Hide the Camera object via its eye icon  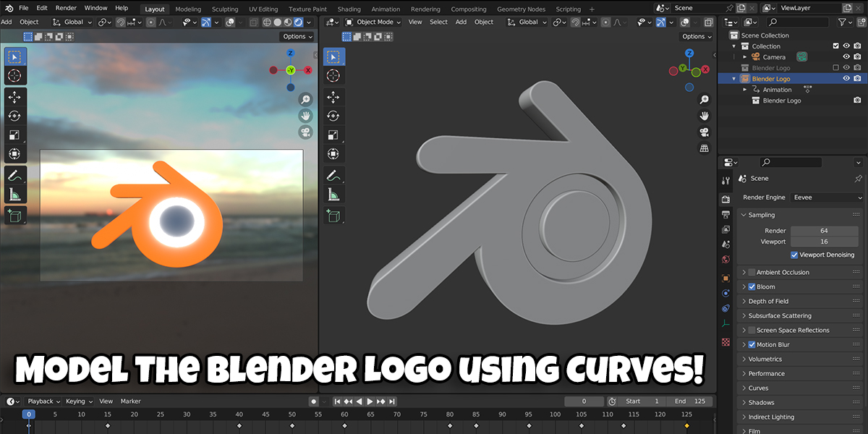point(846,56)
